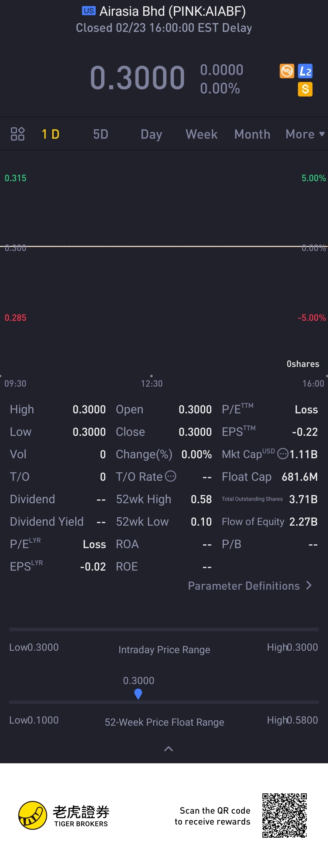Collapse the details panel with up chevron
Image resolution: width=328 pixels, height=868 pixels.
click(x=168, y=749)
